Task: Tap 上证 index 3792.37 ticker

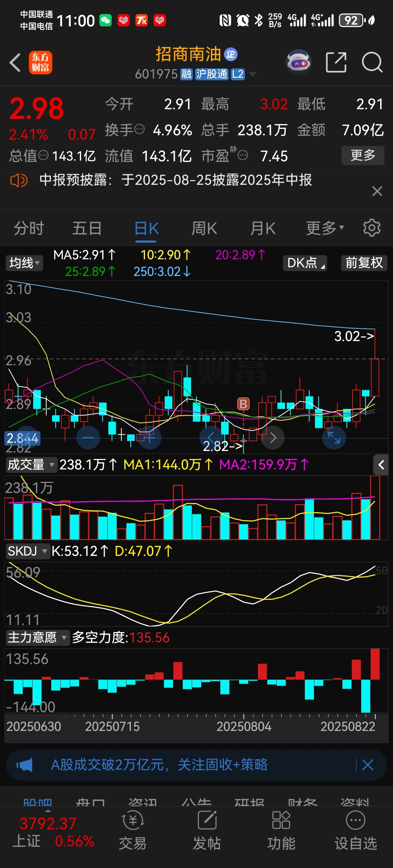Action: [x=53, y=832]
